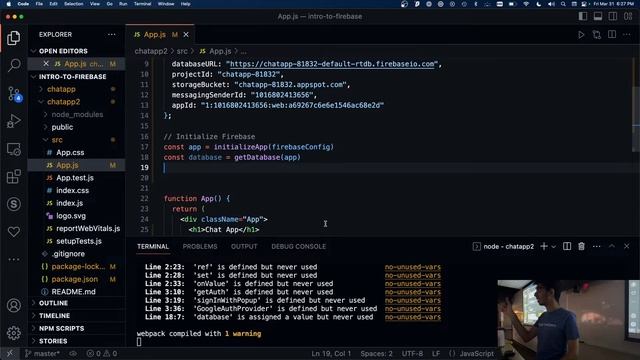Open the firebaseio database URL link
This screenshot has width=640, height=360.
[x=332, y=64]
